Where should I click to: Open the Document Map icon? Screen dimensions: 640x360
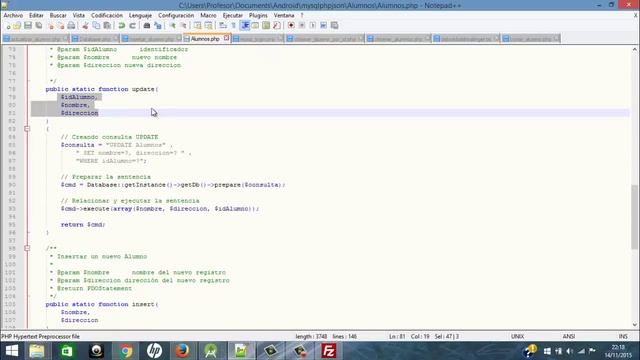[266, 26]
